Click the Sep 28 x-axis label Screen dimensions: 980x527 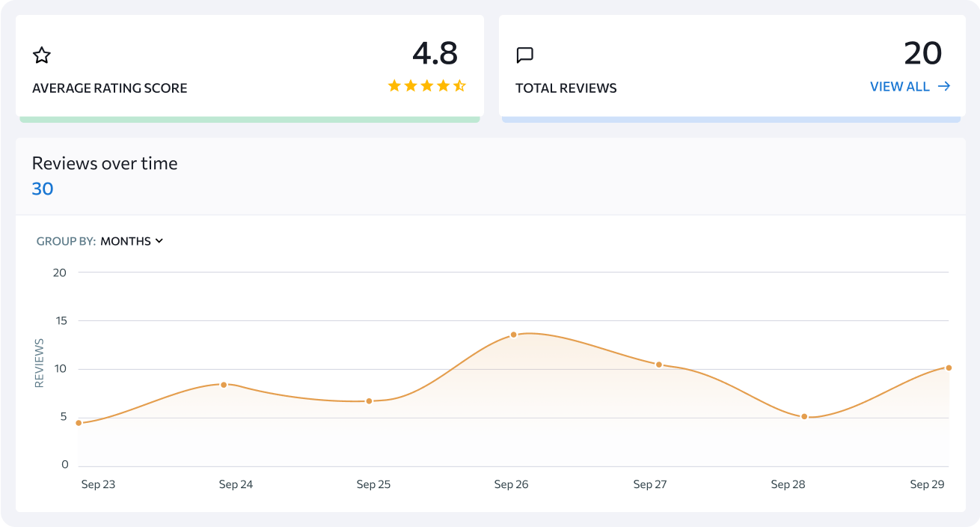788,484
